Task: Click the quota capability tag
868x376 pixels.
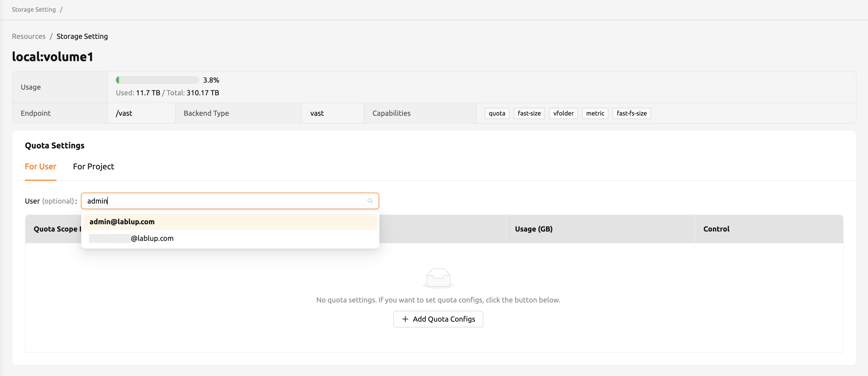Action: tap(497, 113)
